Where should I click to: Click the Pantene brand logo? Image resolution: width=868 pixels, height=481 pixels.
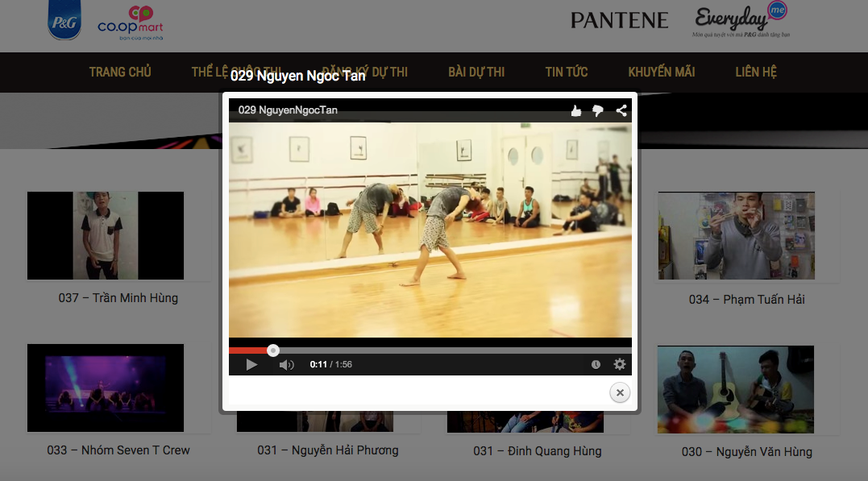[x=619, y=20]
